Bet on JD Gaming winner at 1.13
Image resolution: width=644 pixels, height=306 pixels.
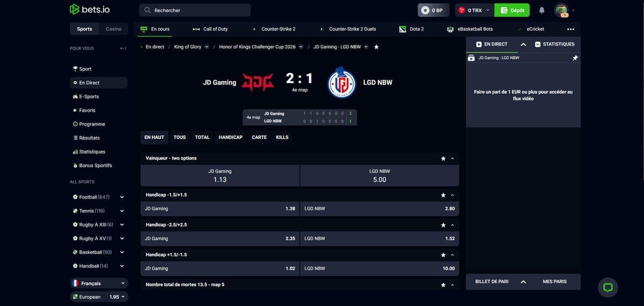coord(220,176)
